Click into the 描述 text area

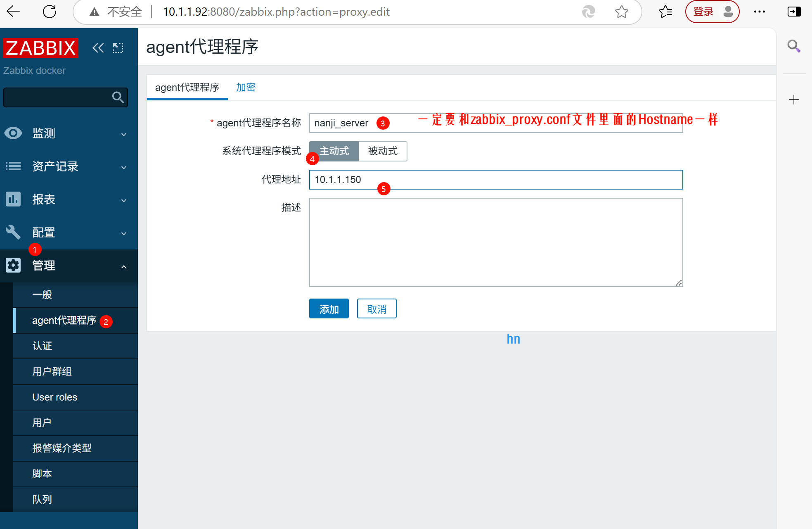(x=495, y=242)
